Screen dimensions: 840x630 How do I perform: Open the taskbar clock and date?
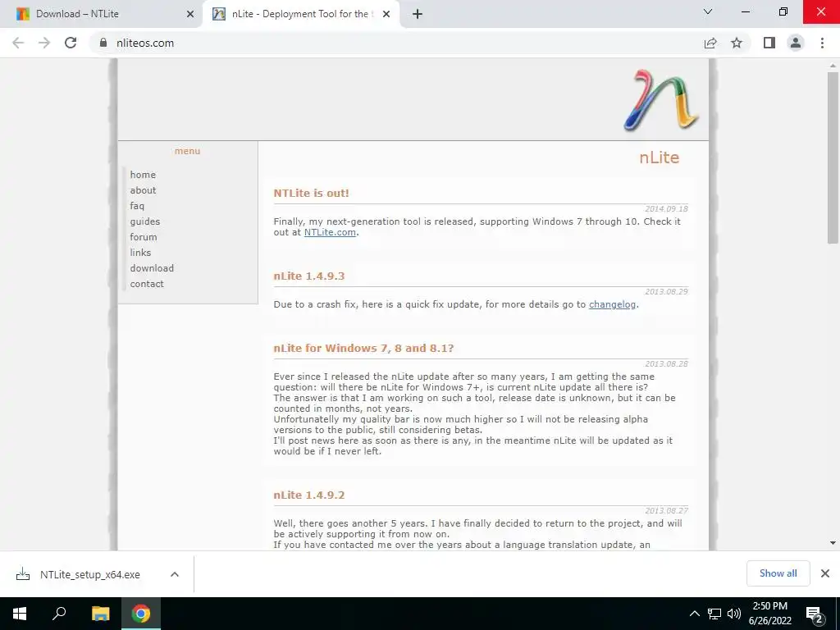(769, 614)
